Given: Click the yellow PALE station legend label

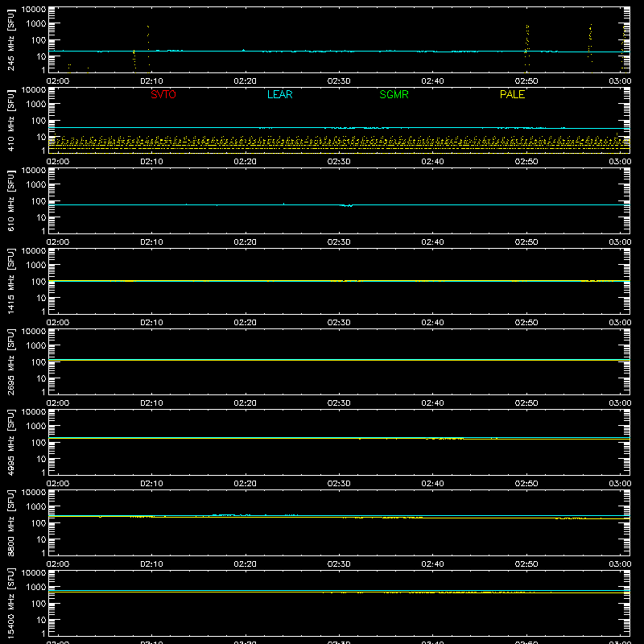Looking at the screenshot, I should pos(512,94).
